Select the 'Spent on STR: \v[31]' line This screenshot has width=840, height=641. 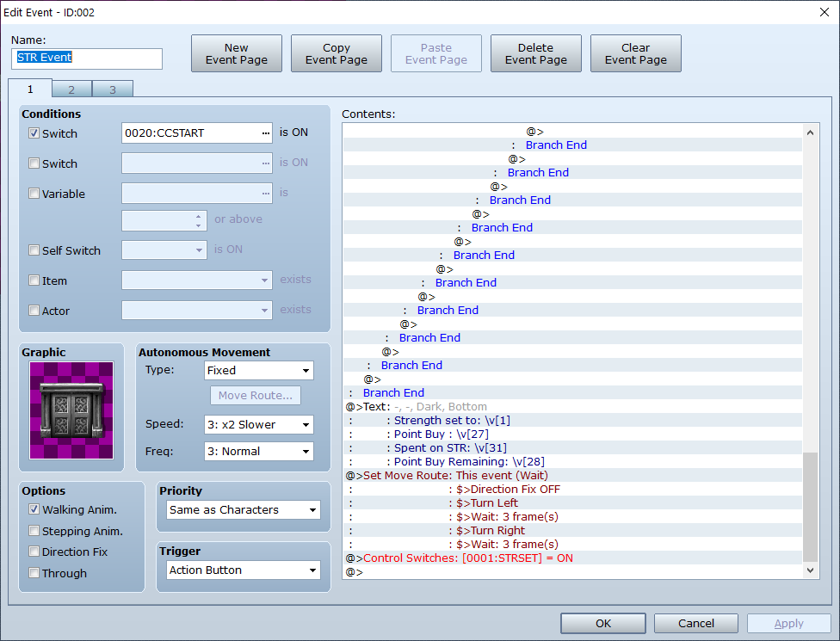[x=572, y=447]
